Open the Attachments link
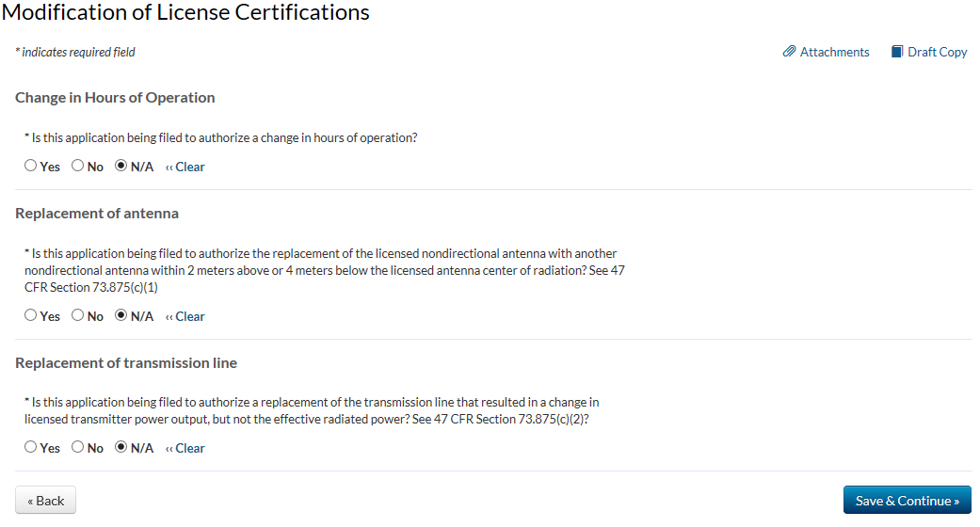 tap(834, 52)
